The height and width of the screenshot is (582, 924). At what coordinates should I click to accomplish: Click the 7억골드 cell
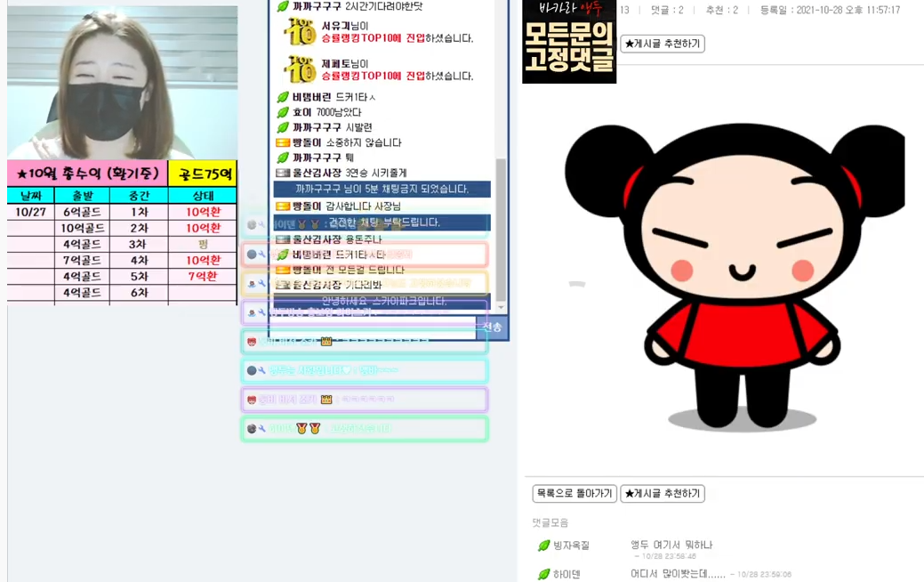[x=82, y=260]
